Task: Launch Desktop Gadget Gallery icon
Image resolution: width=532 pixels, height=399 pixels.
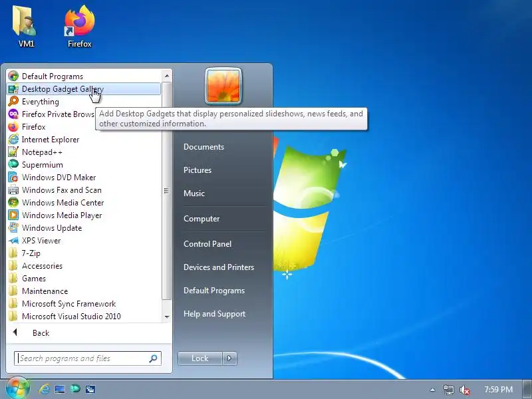Action: point(13,89)
